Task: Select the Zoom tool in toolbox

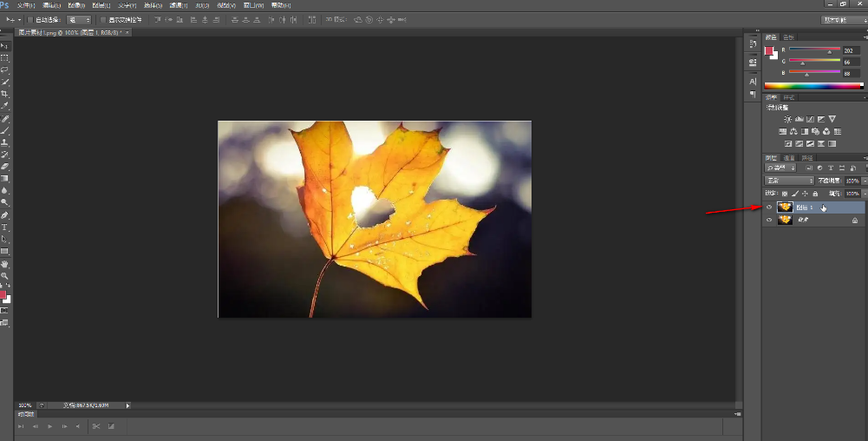Action: tap(4, 275)
